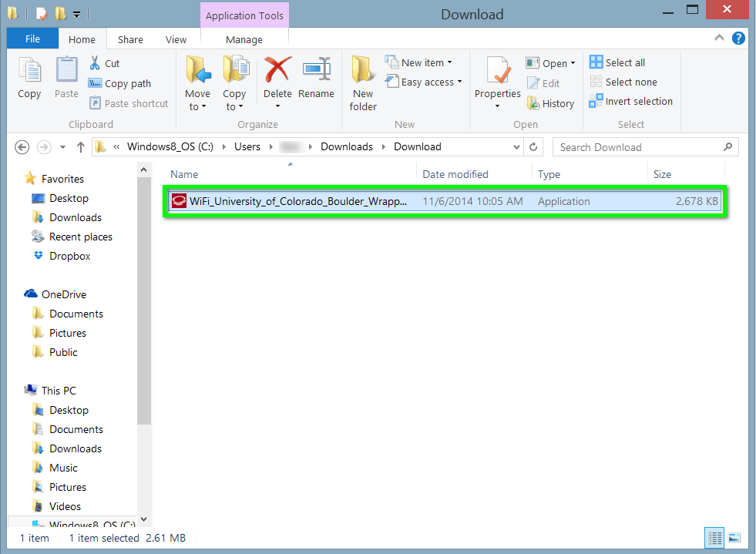
Task: Open the New item dropdown
Action: (420, 62)
